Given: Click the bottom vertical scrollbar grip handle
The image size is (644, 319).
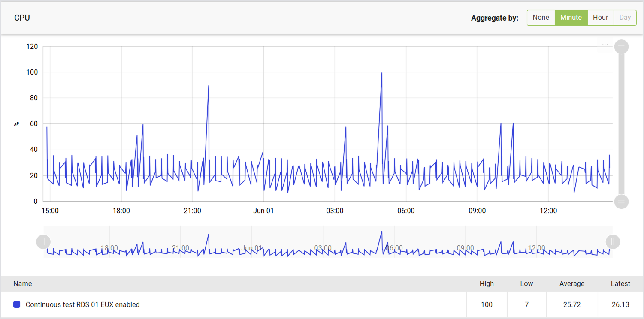Looking at the screenshot, I should [x=621, y=201].
